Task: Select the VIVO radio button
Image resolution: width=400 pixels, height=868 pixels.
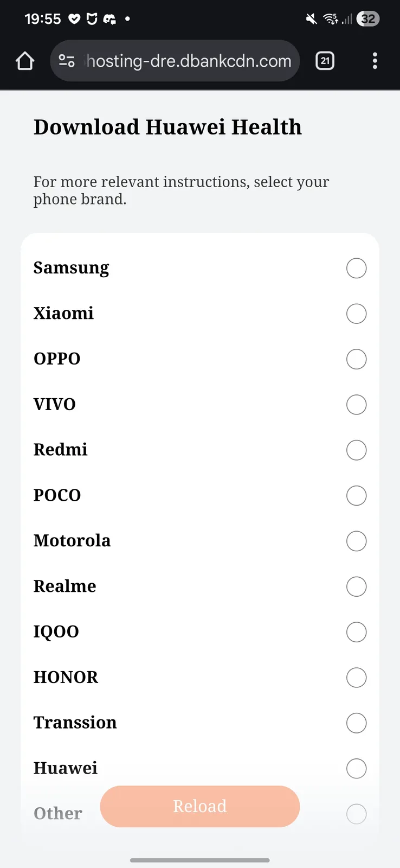Action: click(356, 405)
